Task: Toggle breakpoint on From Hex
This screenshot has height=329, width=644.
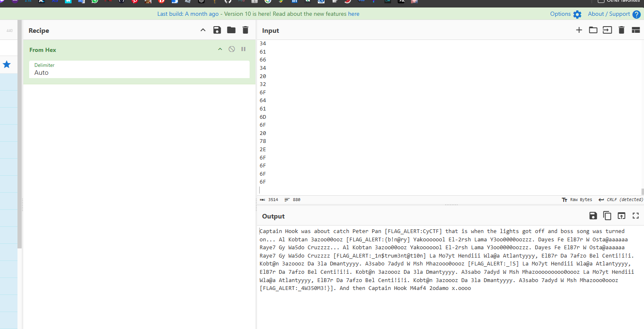Action: click(243, 49)
